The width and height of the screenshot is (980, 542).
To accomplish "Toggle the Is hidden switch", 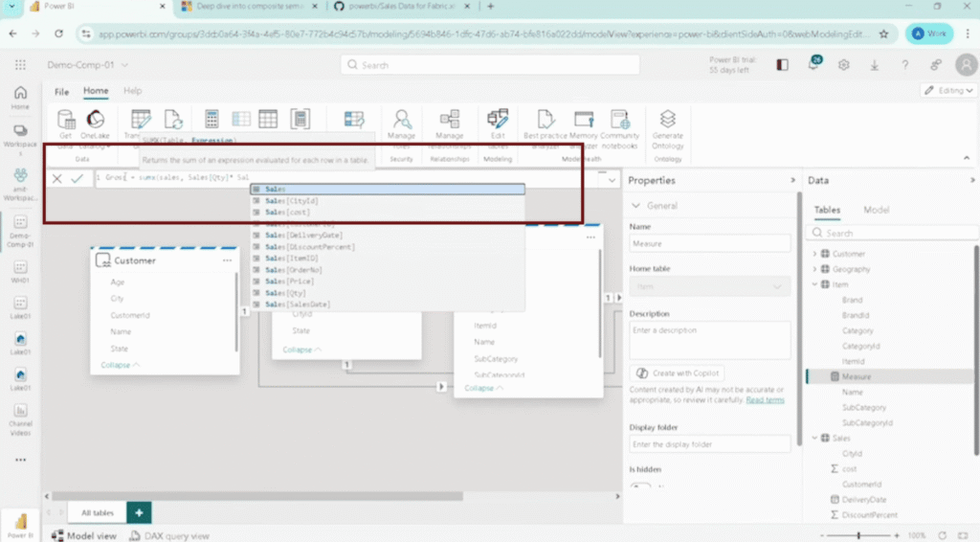I will click(x=640, y=486).
